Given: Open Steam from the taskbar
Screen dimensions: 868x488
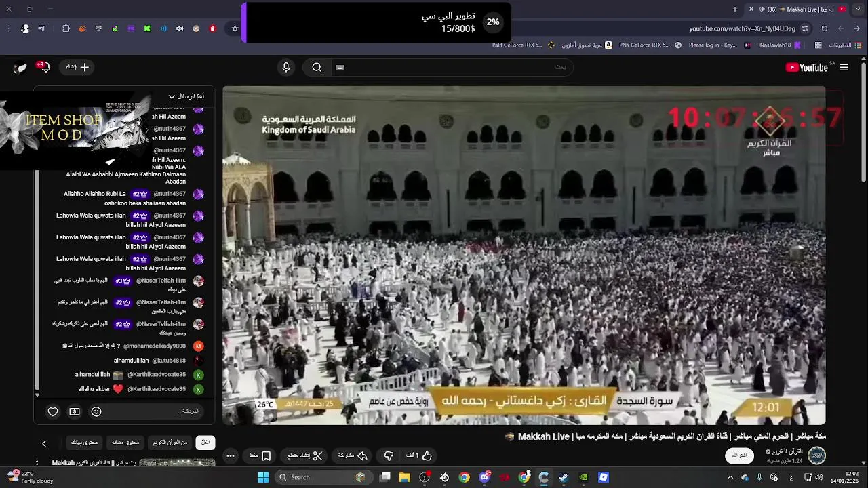Looking at the screenshot, I should tap(563, 477).
